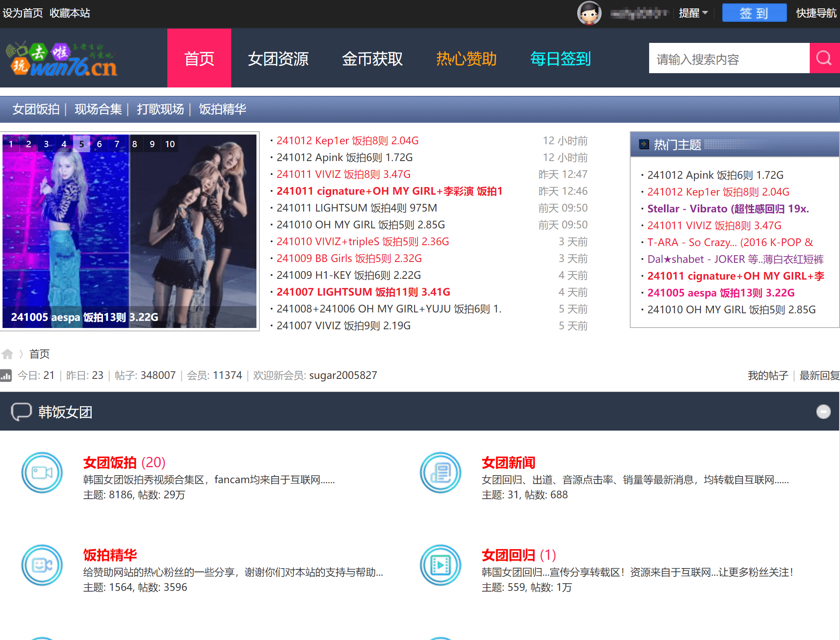
Task: Open 女团新闻 forum title
Action: point(509,462)
